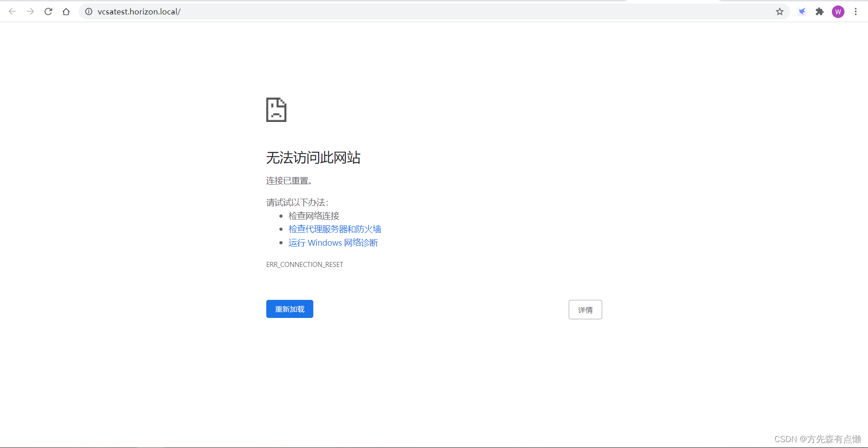
Task: Open the Chrome three-dot menu
Action: [856, 11]
